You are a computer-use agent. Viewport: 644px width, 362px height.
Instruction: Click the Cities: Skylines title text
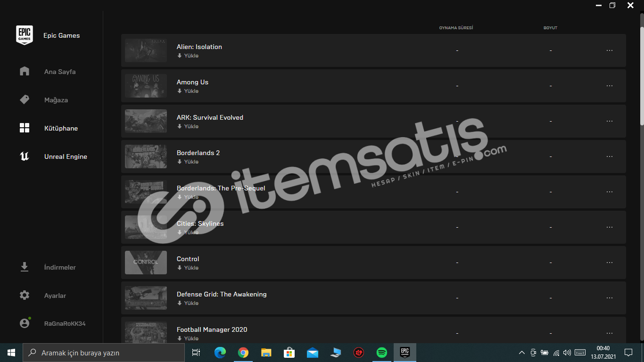(200, 223)
